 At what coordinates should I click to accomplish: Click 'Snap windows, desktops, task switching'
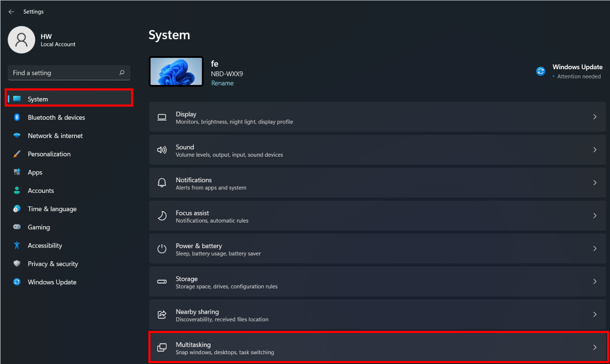(225, 353)
